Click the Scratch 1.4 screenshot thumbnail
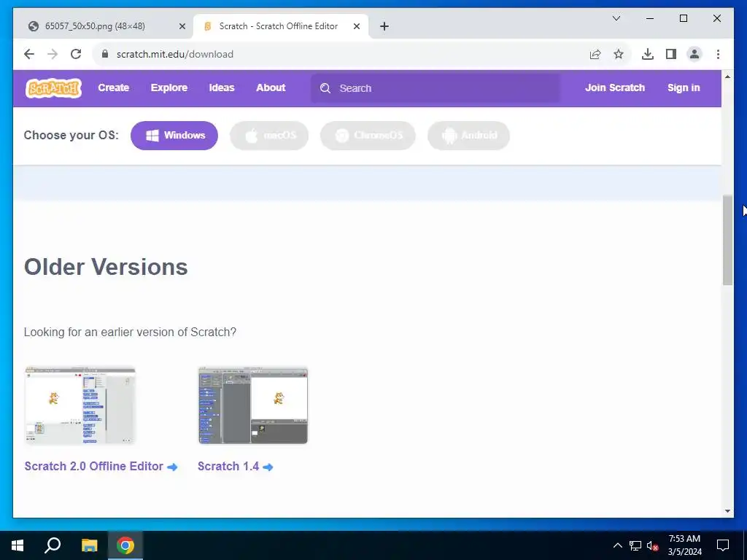Viewport: 747px width, 560px height. tap(253, 405)
